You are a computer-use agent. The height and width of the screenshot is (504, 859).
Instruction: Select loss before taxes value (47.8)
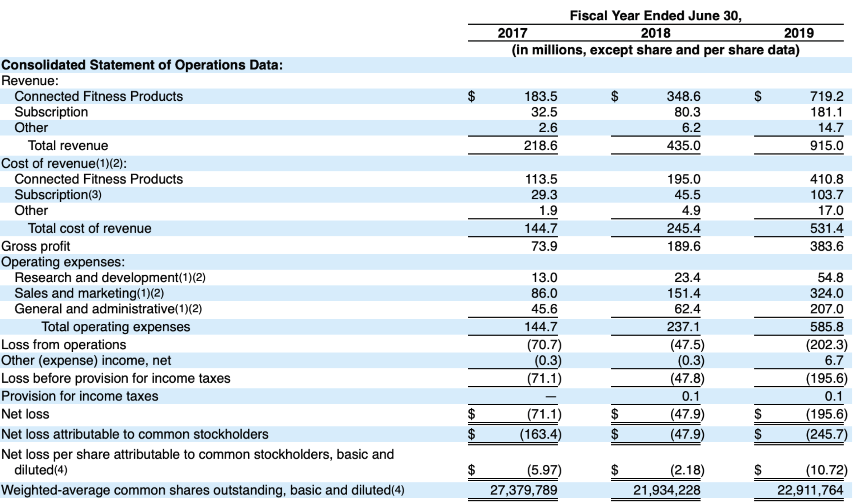(x=687, y=379)
